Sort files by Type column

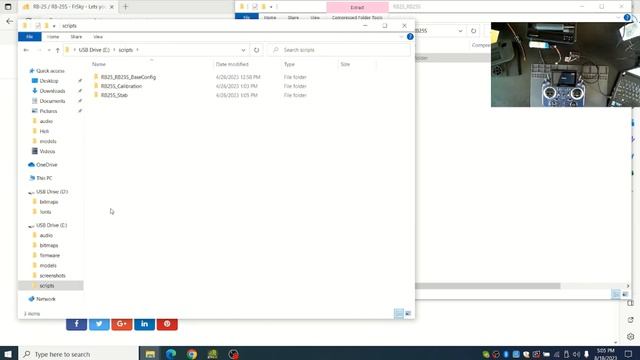click(x=289, y=64)
